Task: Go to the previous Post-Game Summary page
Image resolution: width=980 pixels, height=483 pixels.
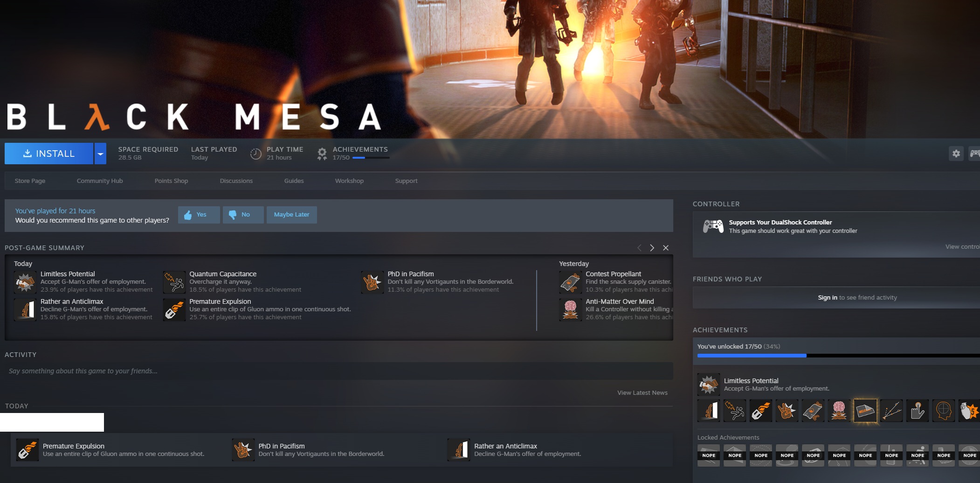Action: pyautogui.click(x=639, y=248)
